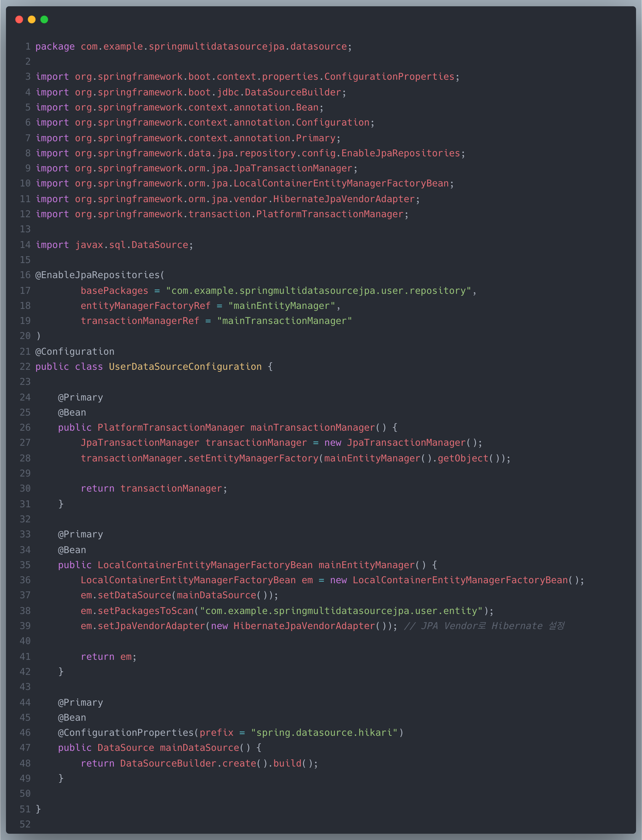This screenshot has width=642, height=840.
Task: Click line number 52
Action: coord(25,824)
